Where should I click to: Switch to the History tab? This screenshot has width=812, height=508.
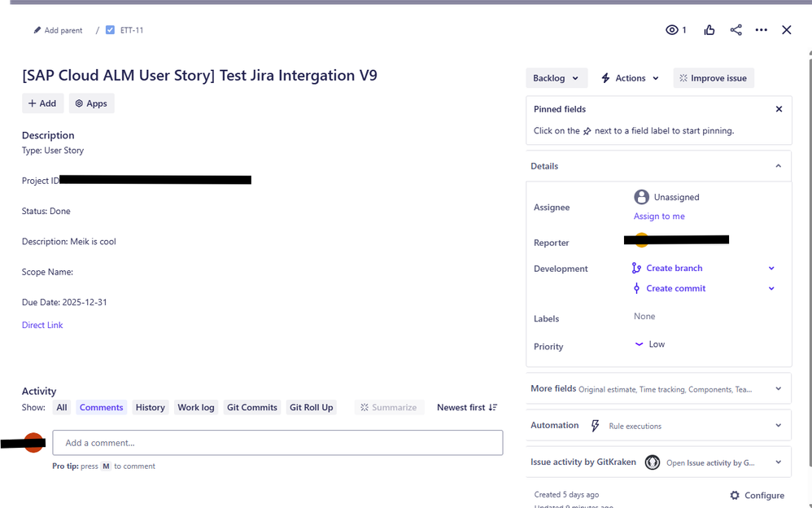151,407
